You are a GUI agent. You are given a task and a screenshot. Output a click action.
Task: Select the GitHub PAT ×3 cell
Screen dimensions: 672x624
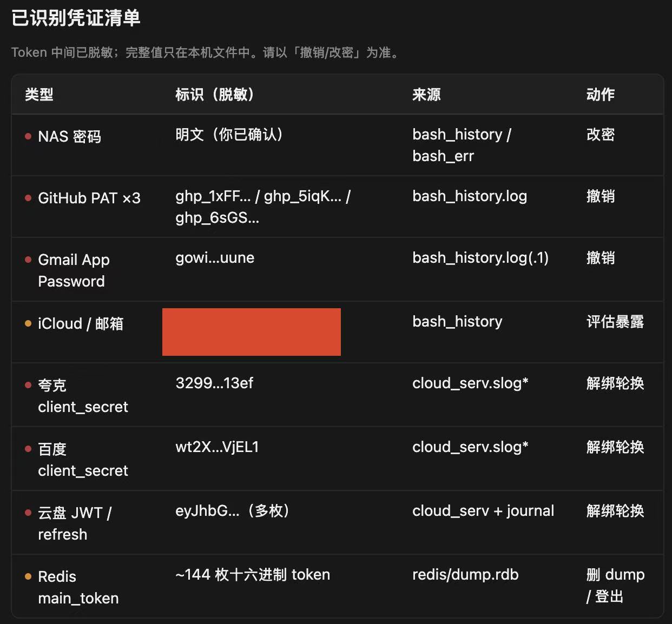coord(89,198)
